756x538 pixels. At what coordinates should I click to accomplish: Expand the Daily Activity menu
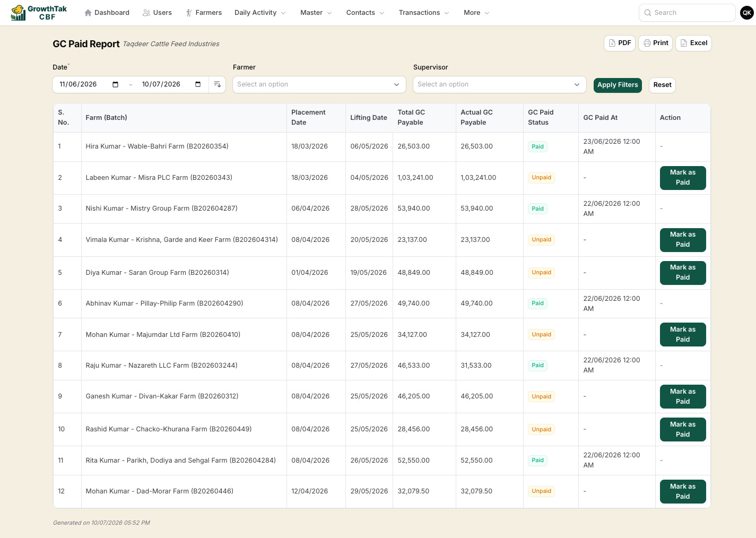coord(260,13)
